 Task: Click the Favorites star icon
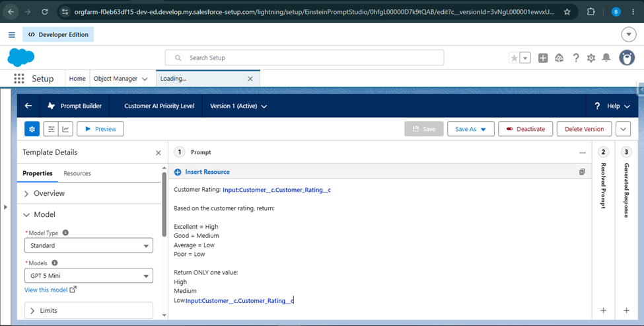coord(515,58)
